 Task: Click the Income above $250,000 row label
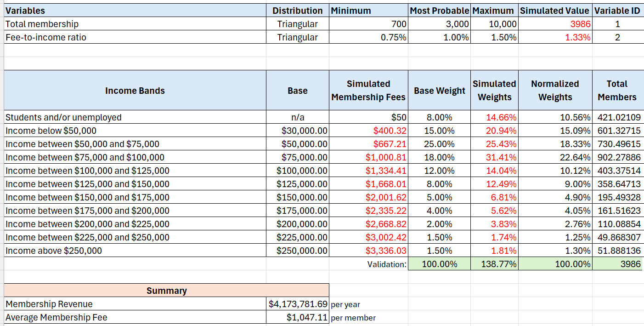(54, 251)
